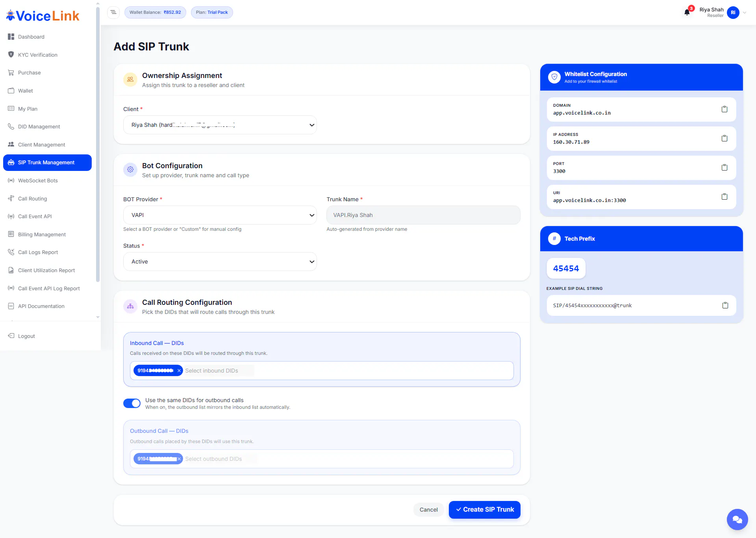The image size is (756, 538).
Task: Click the VoiceLink logo
Action: tap(43, 16)
